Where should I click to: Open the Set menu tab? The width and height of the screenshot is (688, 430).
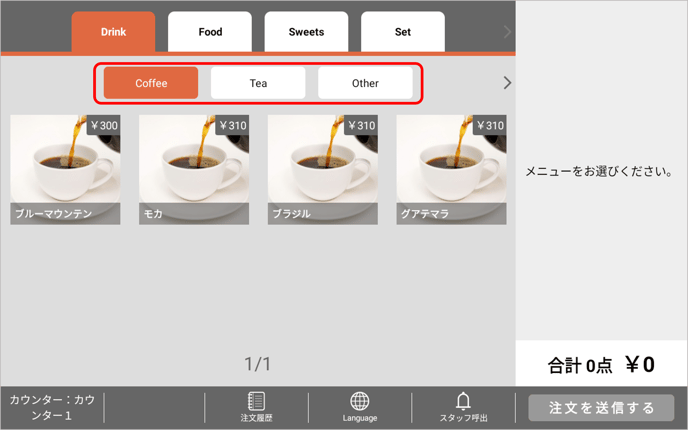pyautogui.click(x=402, y=32)
